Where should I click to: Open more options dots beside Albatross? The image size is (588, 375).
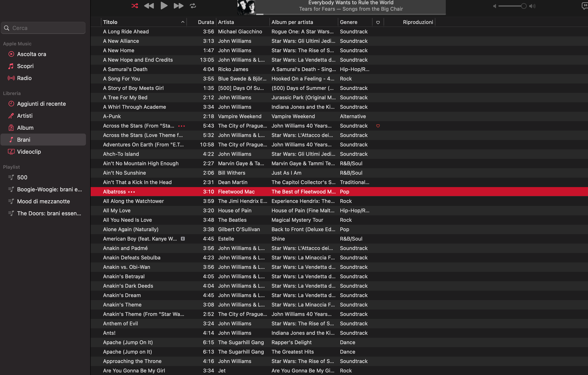coord(132,192)
